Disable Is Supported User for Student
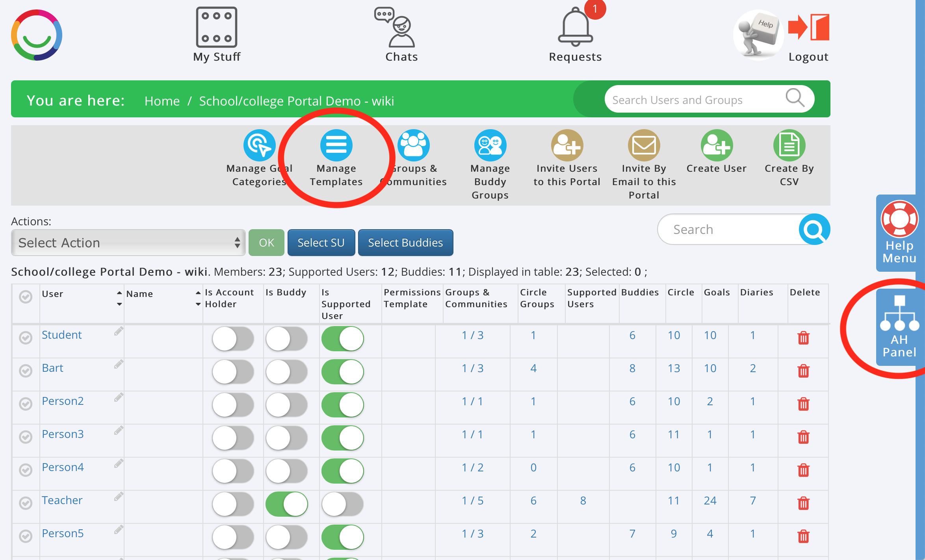925x560 pixels. click(x=342, y=339)
